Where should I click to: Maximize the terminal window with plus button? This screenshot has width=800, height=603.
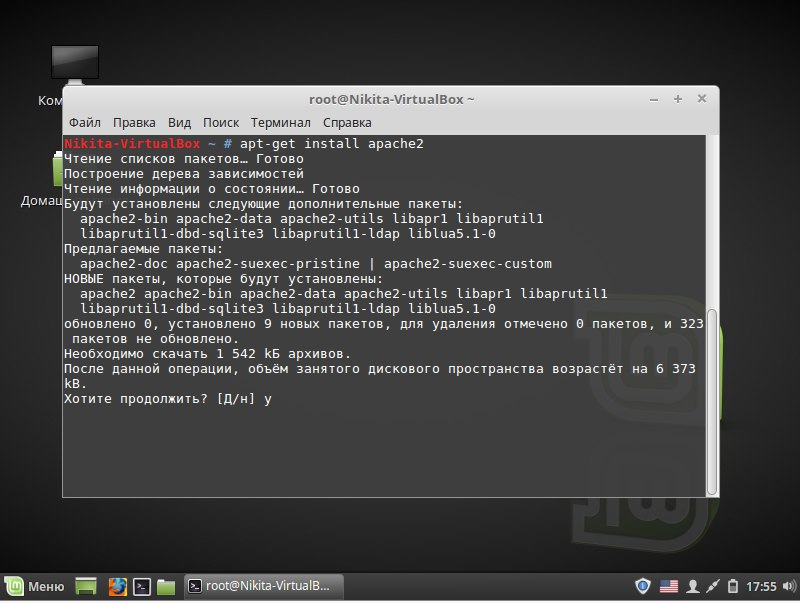[x=678, y=99]
